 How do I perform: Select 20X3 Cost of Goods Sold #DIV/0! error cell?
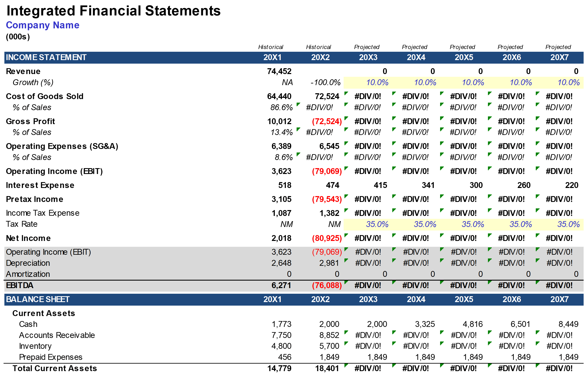[x=368, y=96]
